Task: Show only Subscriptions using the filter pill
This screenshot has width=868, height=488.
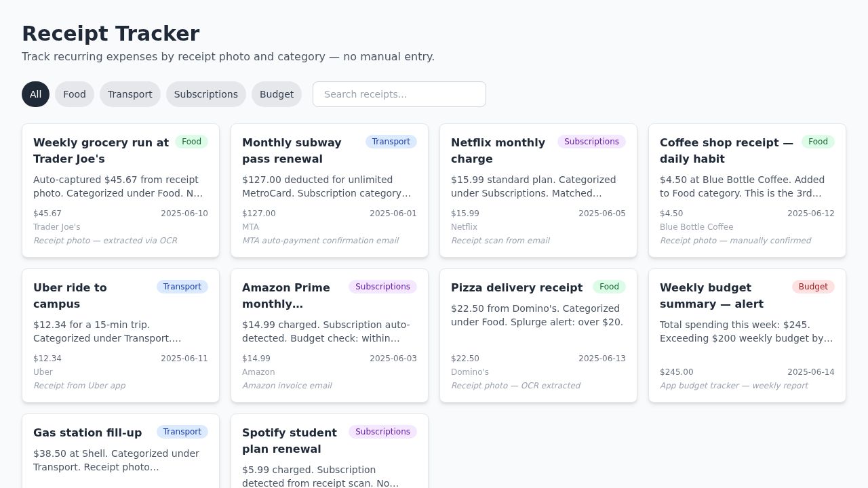Action: click(206, 94)
